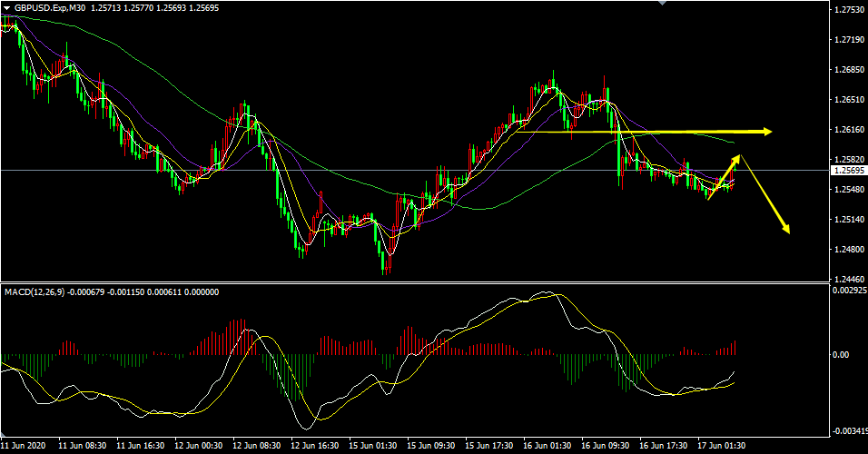Click the MACD 0.002925 scale value
Screen dimensions: 868x454
coord(847,291)
